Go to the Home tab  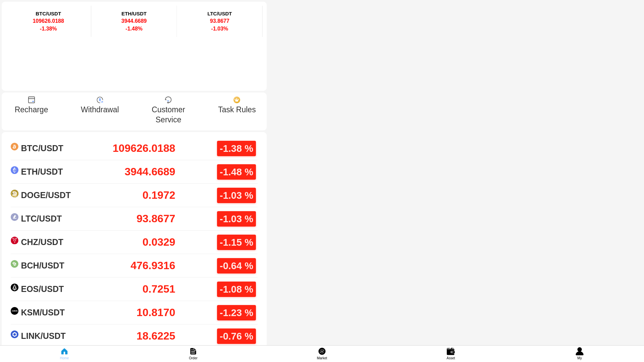click(64, 353)
